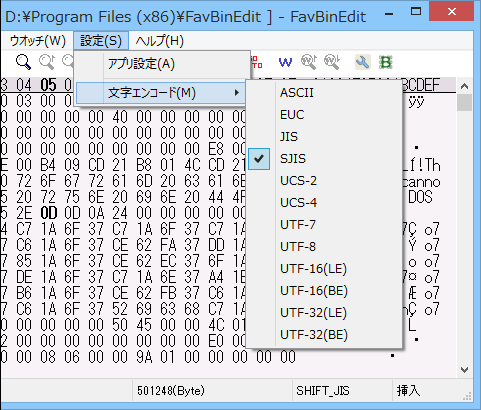Click the scrollbar up arrow
The image size is (481, 410).
click(x=464, y=86)
